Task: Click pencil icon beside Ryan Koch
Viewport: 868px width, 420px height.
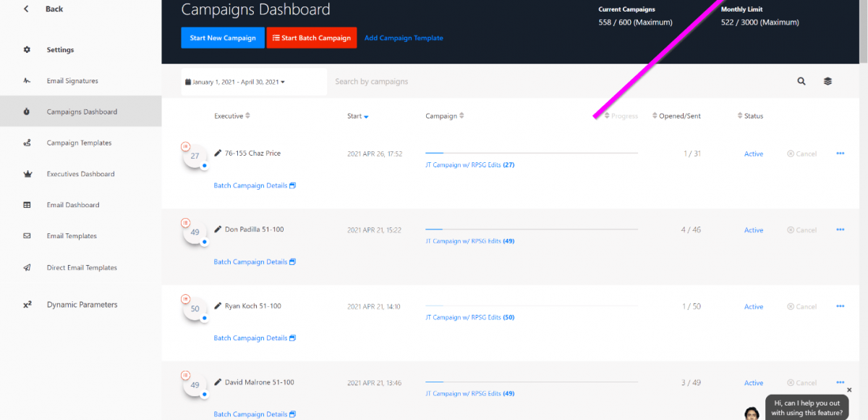Action: click(218, 306)
